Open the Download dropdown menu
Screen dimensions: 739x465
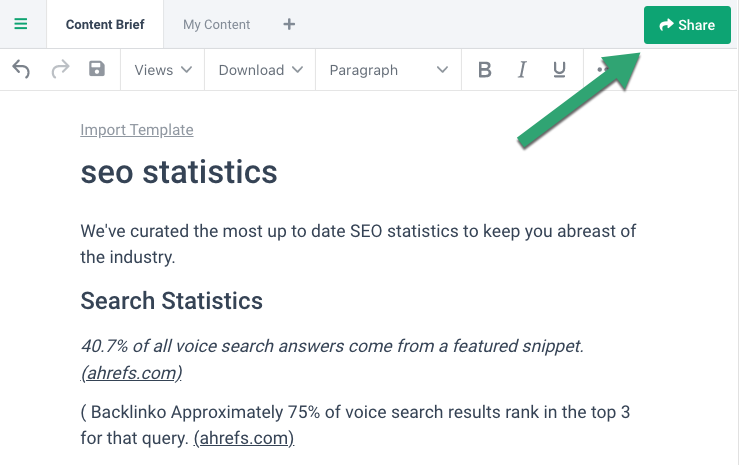tap(260, 70)
